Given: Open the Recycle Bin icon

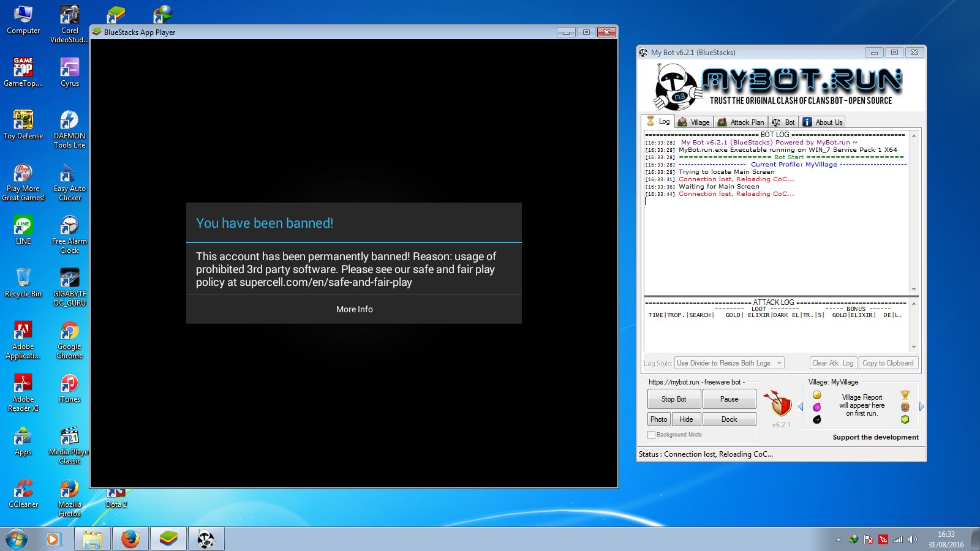Looking at the screenshot, I should point(23,283).
